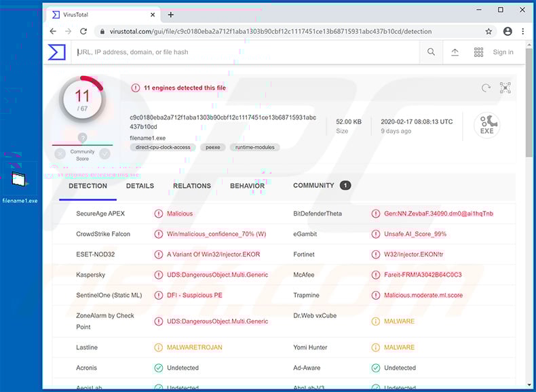Screen dimensions: 536x392
Task: Switch to the RELATIONS tab
Action: [192, 186]
